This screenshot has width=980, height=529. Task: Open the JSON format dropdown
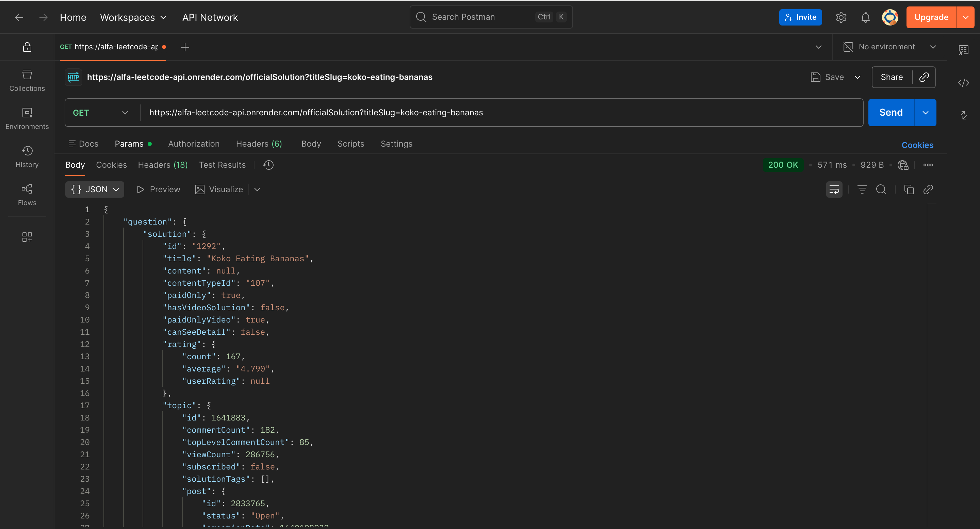pyautogui.click(x=95, y=189)
